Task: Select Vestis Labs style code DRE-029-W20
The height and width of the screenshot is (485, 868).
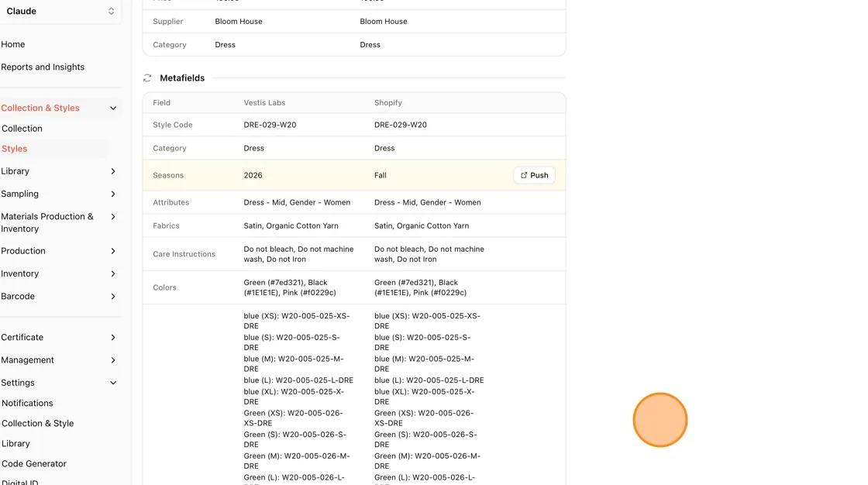Action: 270,126
